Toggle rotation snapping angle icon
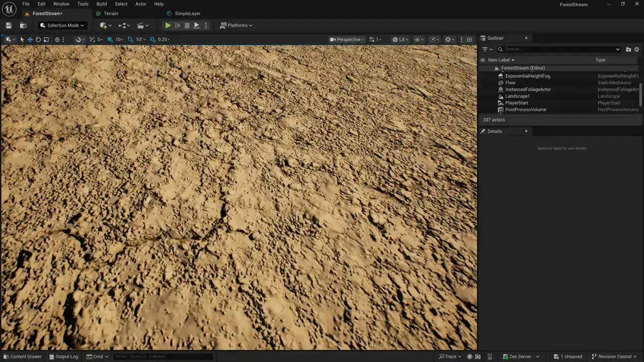644x362 pixels. pos(131,40)
